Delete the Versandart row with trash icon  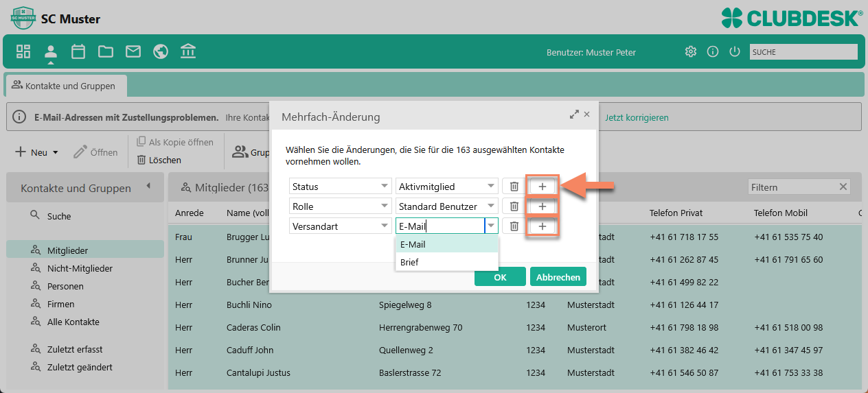514,226
